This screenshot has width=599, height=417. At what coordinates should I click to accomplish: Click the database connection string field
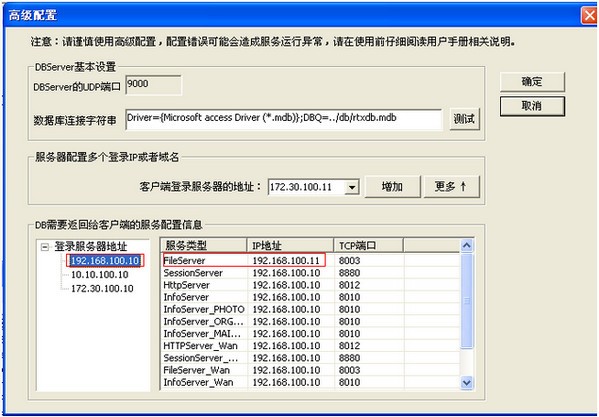tap(284, 119)
